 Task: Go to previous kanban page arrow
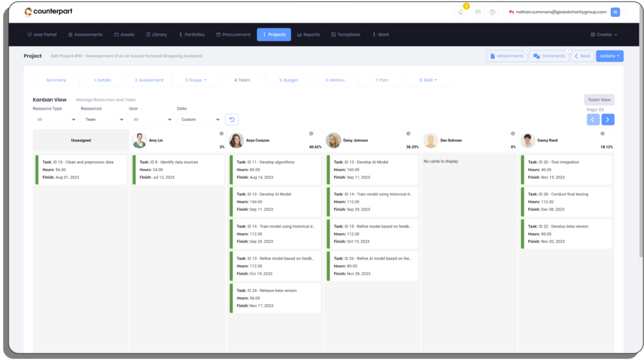tap(593, 119)
